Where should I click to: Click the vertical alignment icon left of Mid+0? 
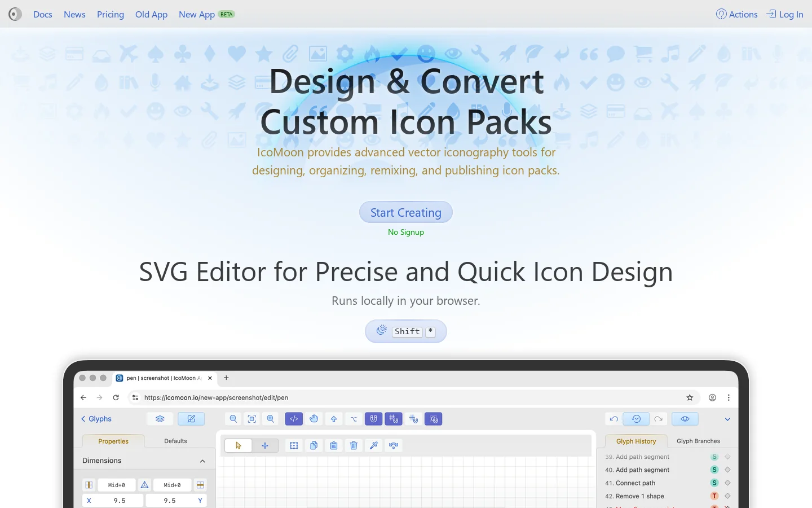tap(89, 485)
